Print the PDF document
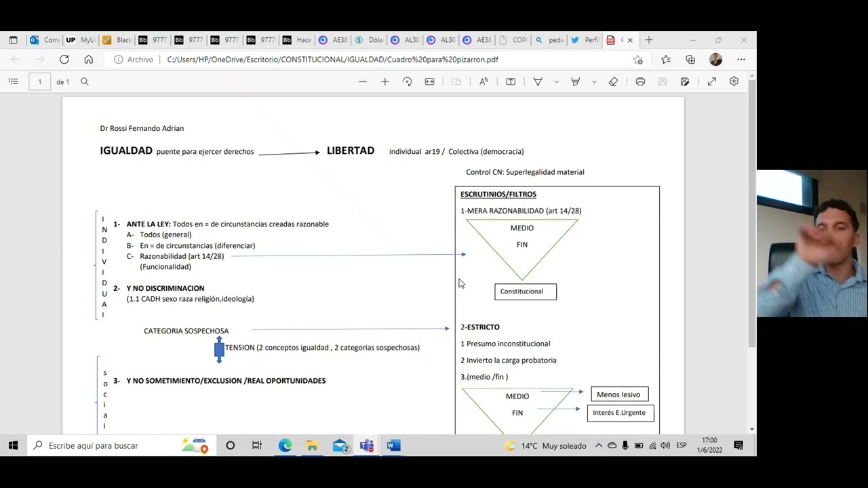Viewport: 868px width, 488px height. click(x=640, y=81)
